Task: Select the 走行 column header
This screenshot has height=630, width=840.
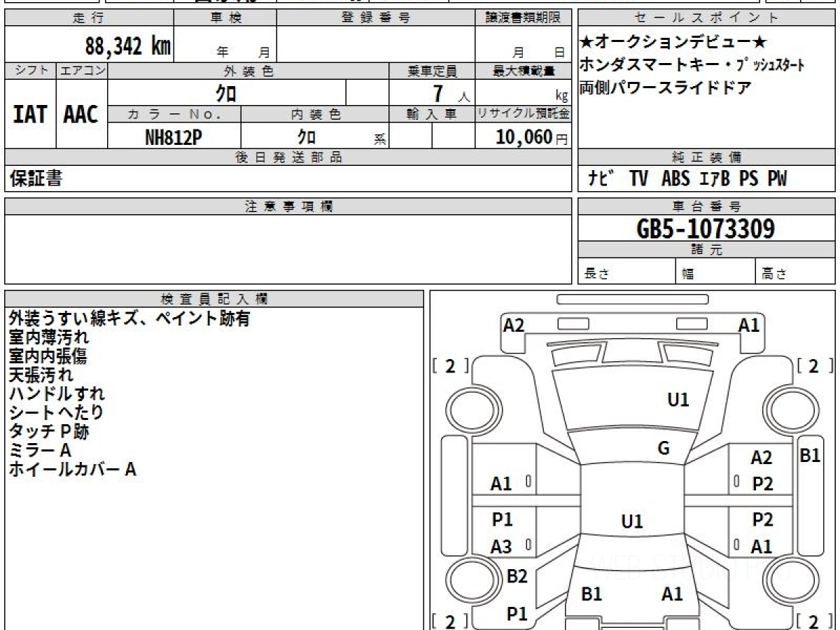Action: click(88, 18)
